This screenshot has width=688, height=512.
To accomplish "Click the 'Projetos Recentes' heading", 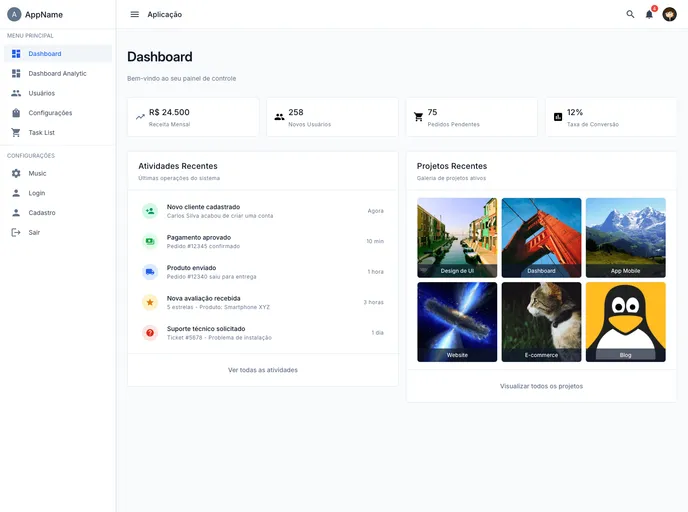I will (452, 166).
